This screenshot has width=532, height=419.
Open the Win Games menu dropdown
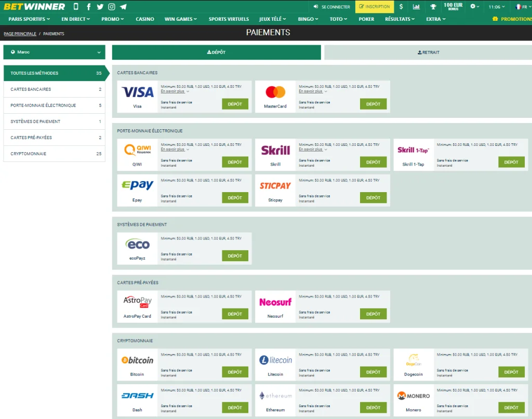(x=180, y=19)
